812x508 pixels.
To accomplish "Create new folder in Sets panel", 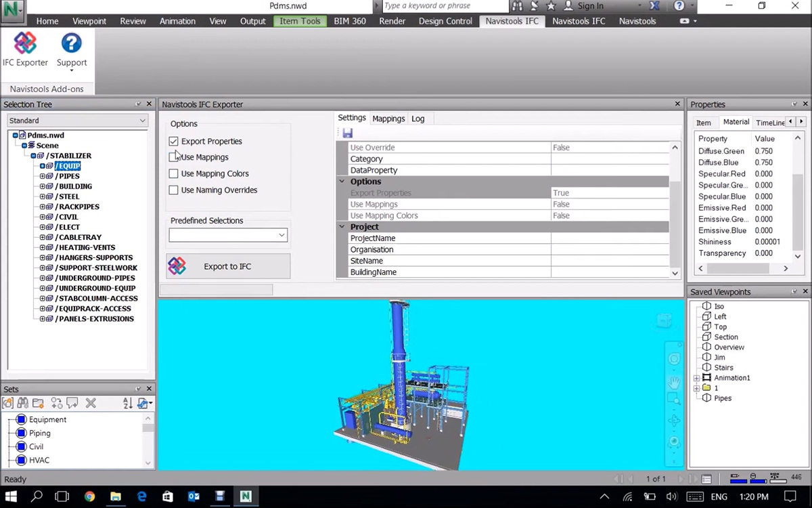I will [38, 403].
